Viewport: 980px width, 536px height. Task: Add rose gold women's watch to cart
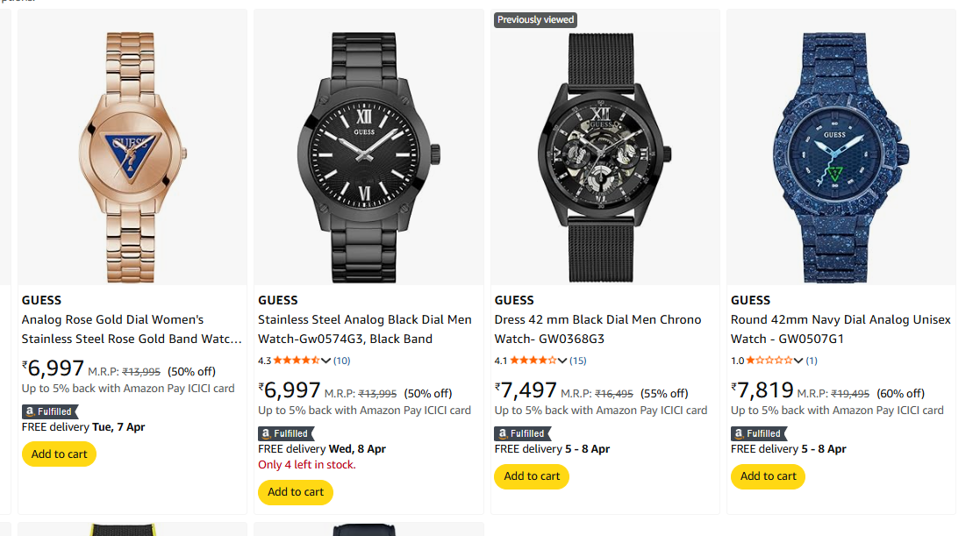59,454
